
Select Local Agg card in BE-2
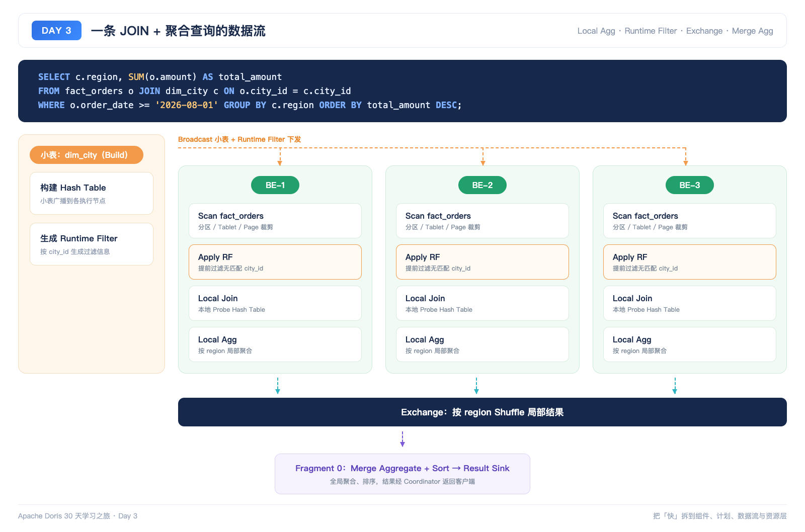coord(482,344)
